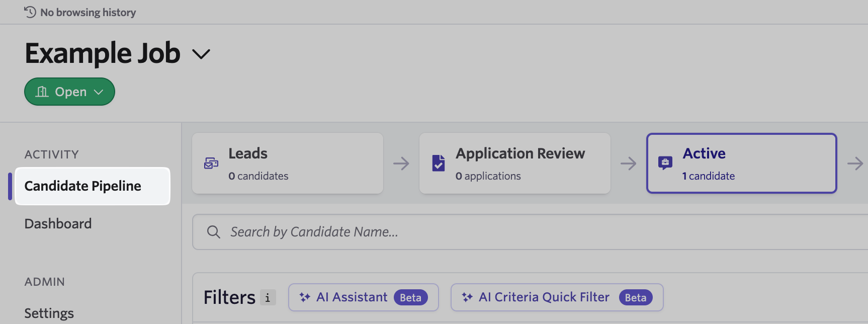This screenshot has height=324, width=868.
Task: Open the AI Assistant Beta button
Action: pyautogui.click(x=363, y=297)
